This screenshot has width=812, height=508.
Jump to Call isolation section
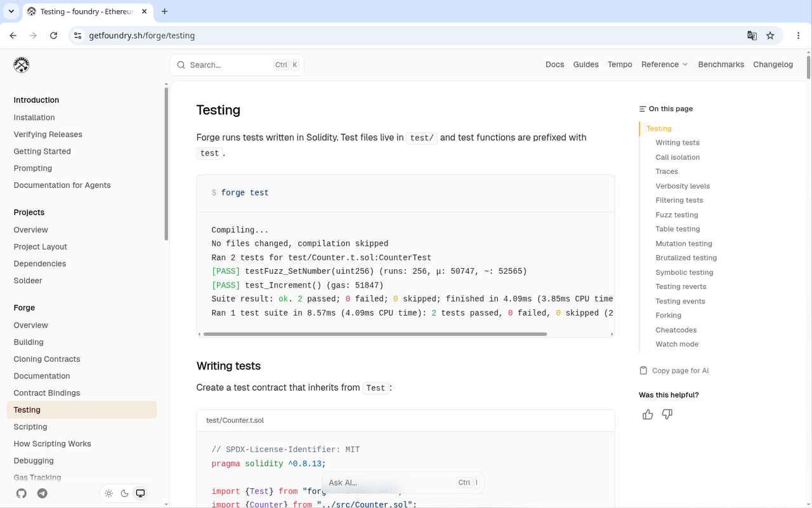[x=678, y=157]
